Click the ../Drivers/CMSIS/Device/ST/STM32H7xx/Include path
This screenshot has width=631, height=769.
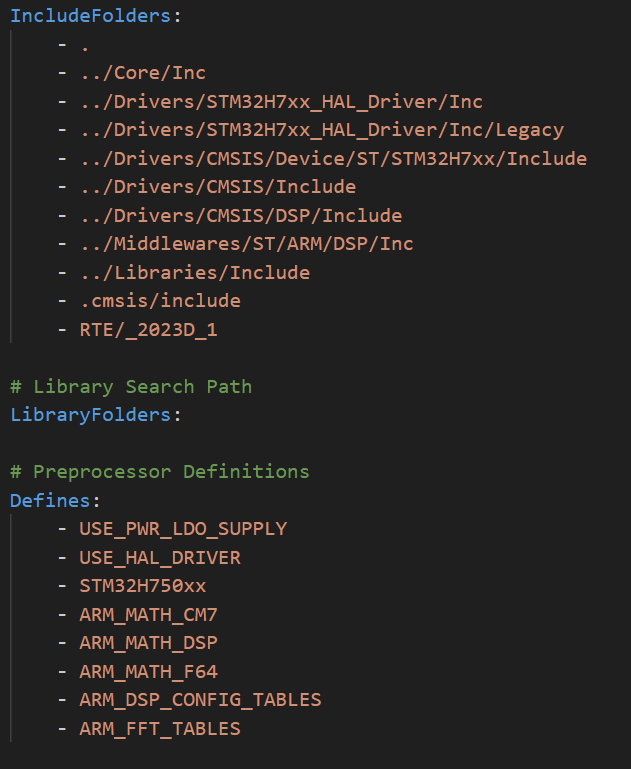point(332,158)
